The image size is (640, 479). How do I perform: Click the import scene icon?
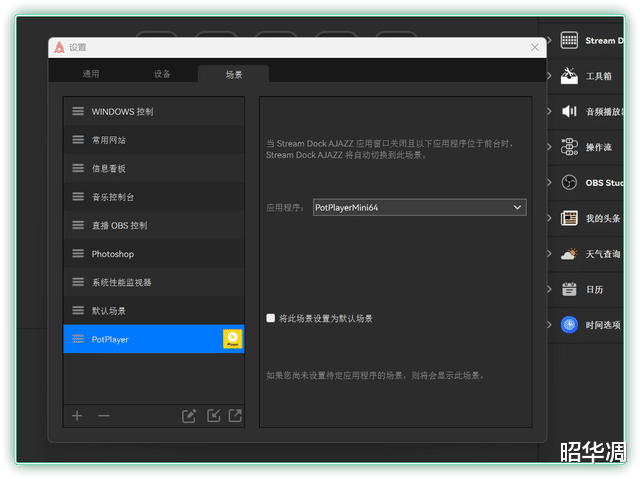pyautogui.click(x=213, y=416)
